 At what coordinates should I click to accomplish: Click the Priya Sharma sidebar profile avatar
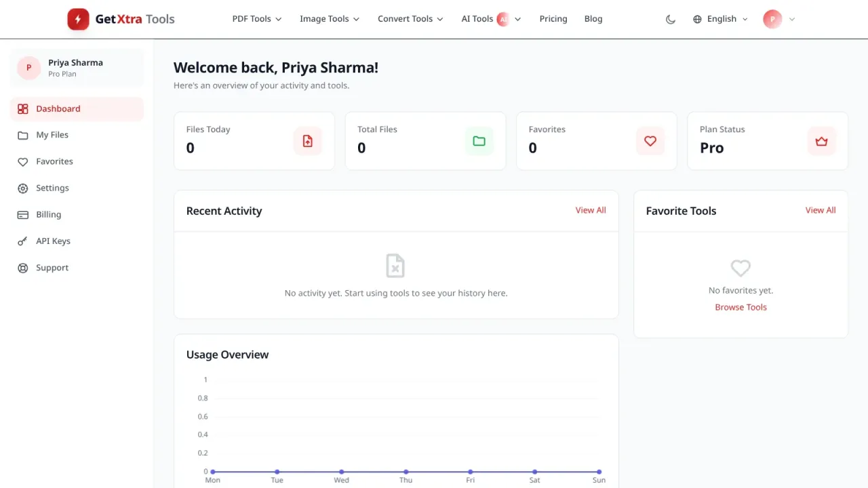(28, 68)
